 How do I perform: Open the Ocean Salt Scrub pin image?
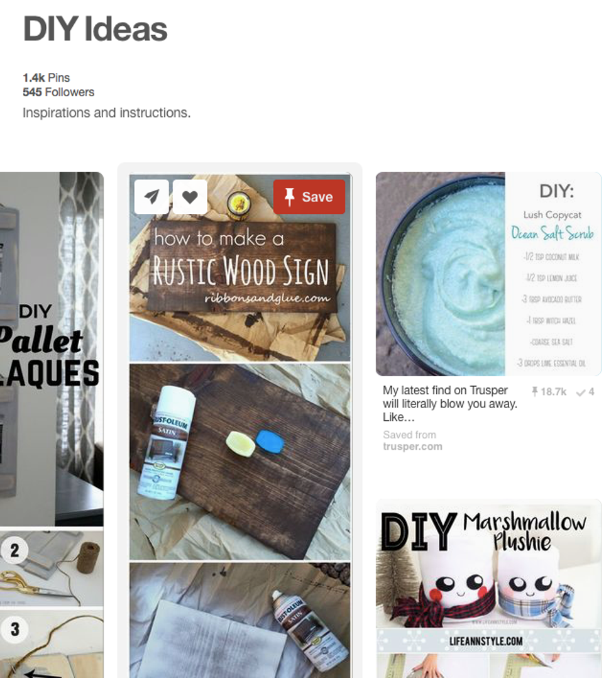(488, 274)
